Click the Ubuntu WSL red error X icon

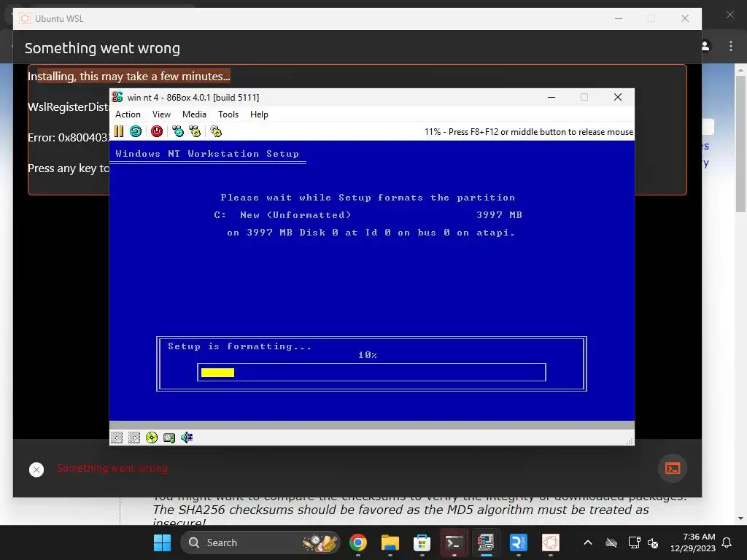(36, 470)
